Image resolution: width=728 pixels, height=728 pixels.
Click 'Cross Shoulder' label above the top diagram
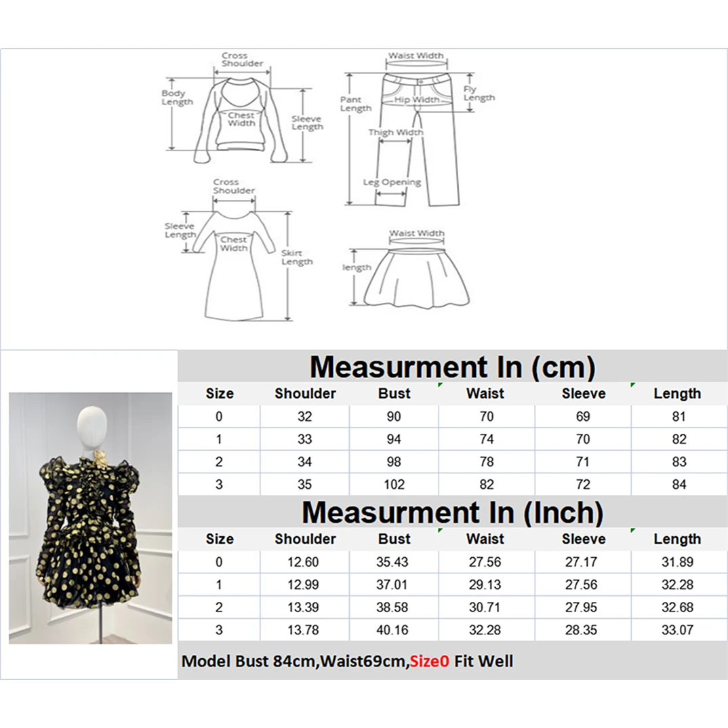242,60
